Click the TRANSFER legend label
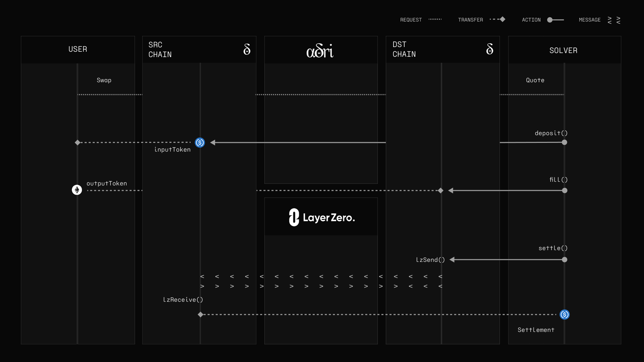Screen dimensions: 644x362 [x=470, y=20]
